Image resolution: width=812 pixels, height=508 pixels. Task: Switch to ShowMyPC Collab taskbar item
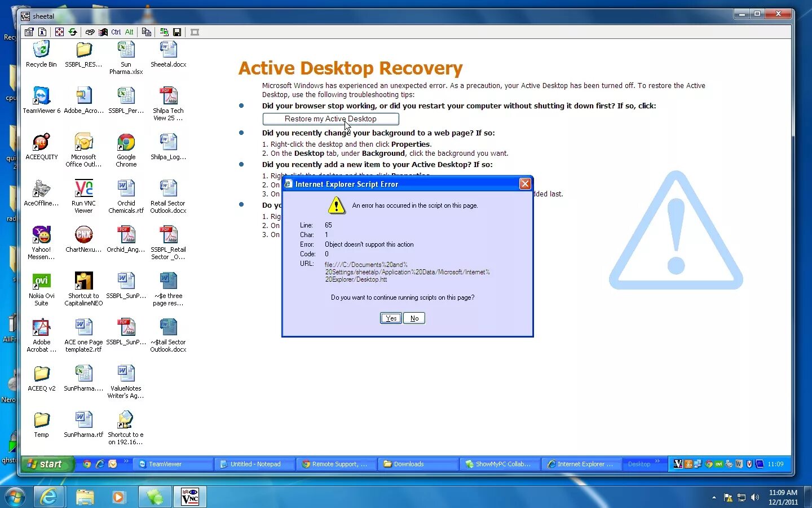click(x=501, y=464)
